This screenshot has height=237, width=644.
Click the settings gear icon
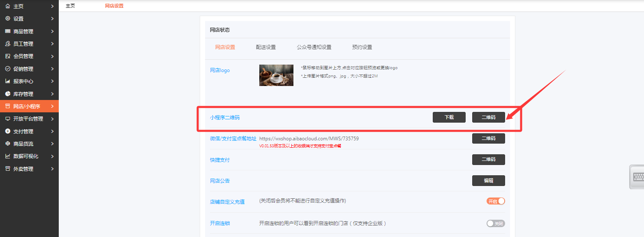click(x=7, y=19)
